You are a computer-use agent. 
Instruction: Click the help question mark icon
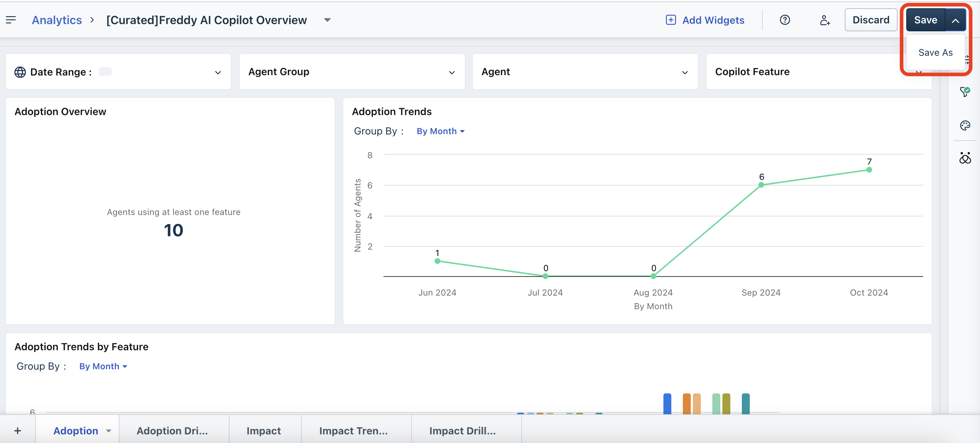(784, 20)
